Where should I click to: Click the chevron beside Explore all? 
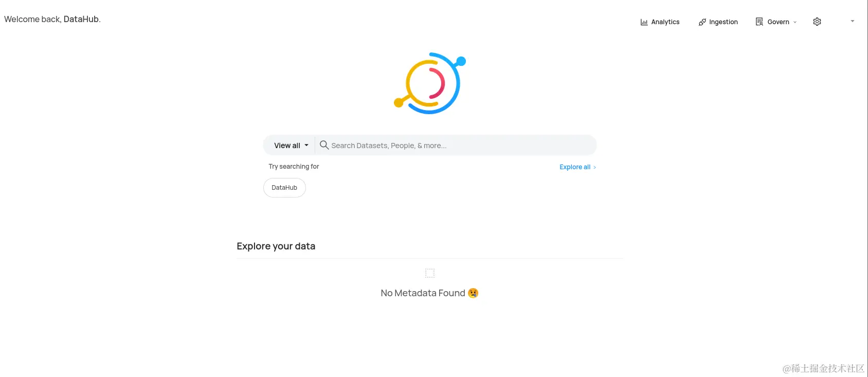coord(595,168)
